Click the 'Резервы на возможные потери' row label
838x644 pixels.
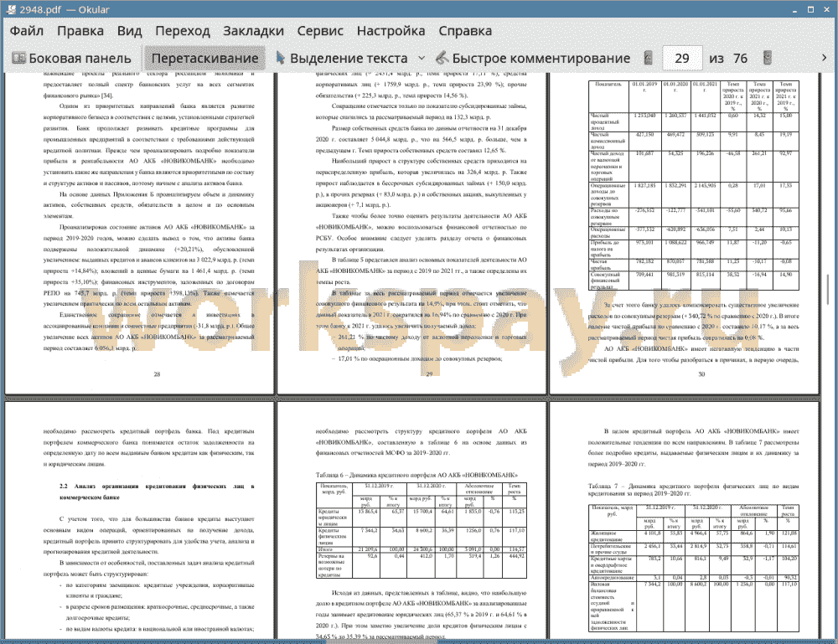[x=333, y=565]
